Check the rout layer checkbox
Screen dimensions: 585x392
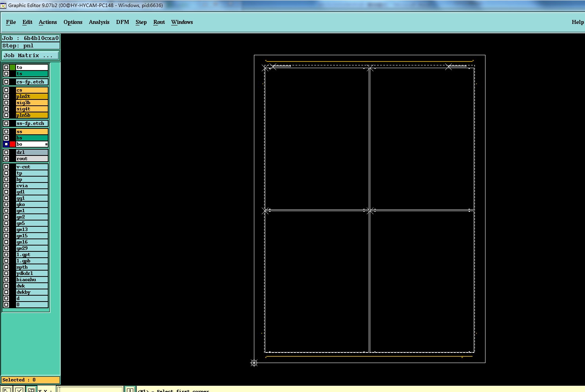pyautogui.click(x=6, y=159)
